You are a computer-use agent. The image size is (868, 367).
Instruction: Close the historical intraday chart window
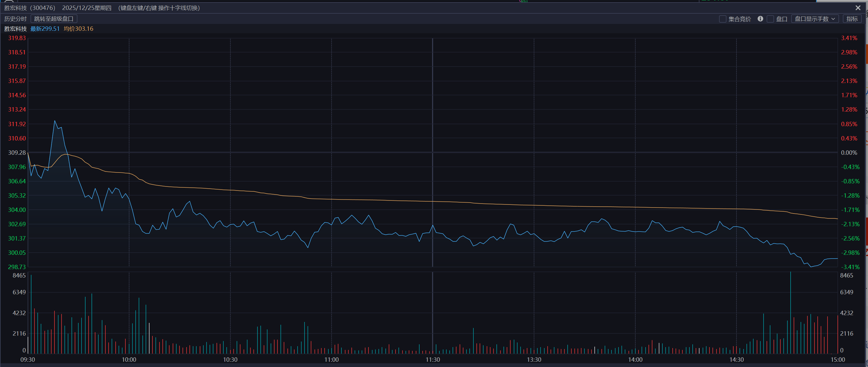pos(858,8)
